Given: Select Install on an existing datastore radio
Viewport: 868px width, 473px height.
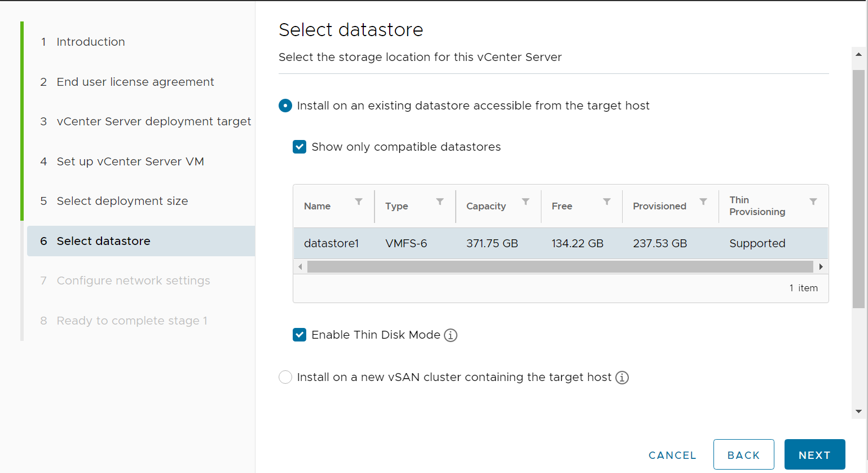Looking at the screenshot, I should coord(285,106).
